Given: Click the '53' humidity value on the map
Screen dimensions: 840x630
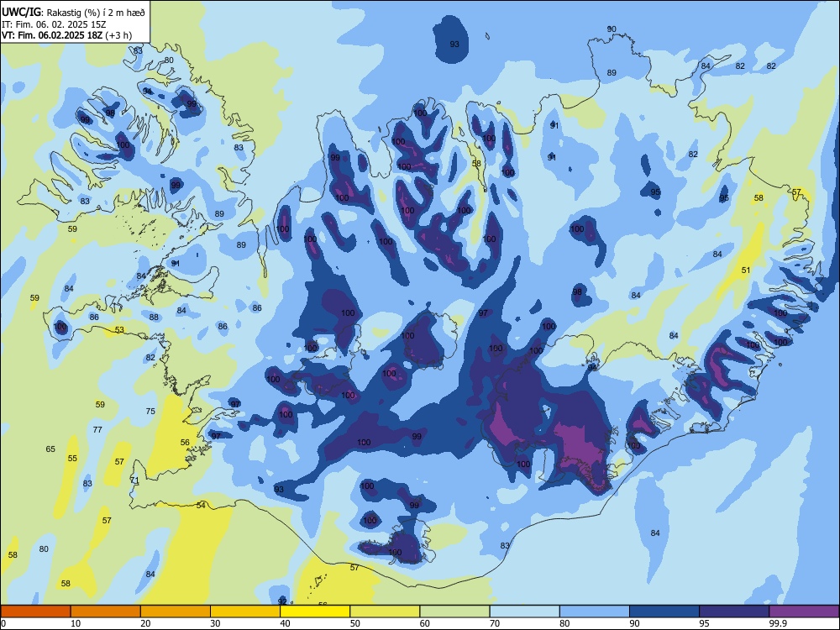Looking at the screenshot, I should point(119,330).
